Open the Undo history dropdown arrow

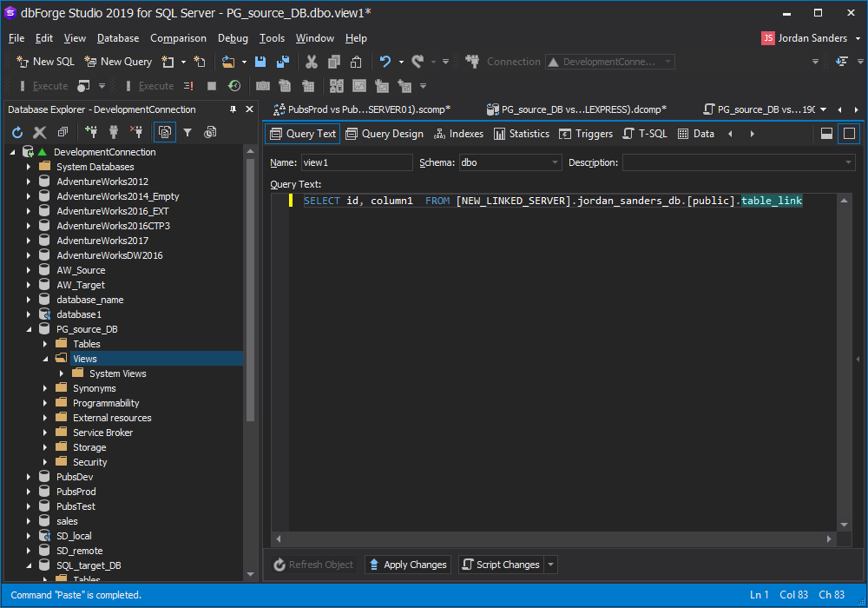point(401,62)
